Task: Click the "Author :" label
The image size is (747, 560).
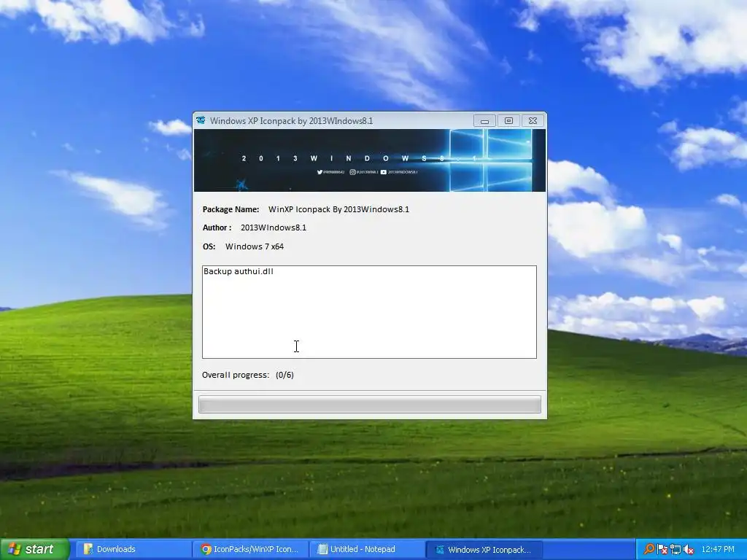Action: (x=217, y=227)
